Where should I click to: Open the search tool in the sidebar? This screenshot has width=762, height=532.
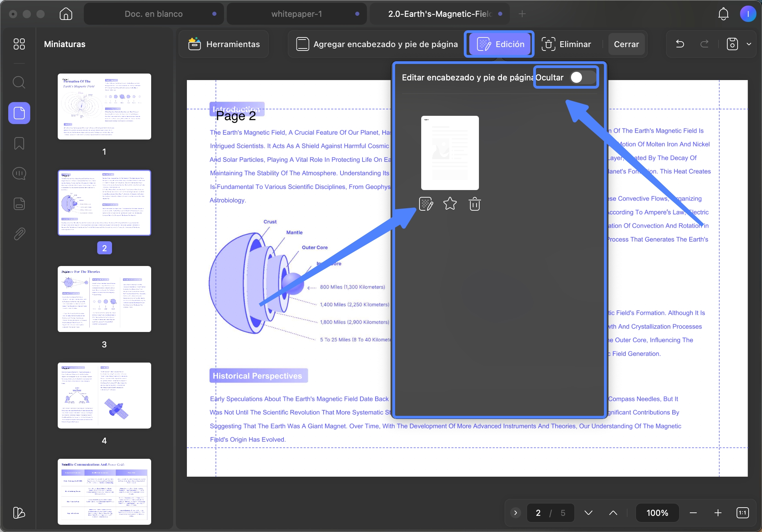click(19, 82)
